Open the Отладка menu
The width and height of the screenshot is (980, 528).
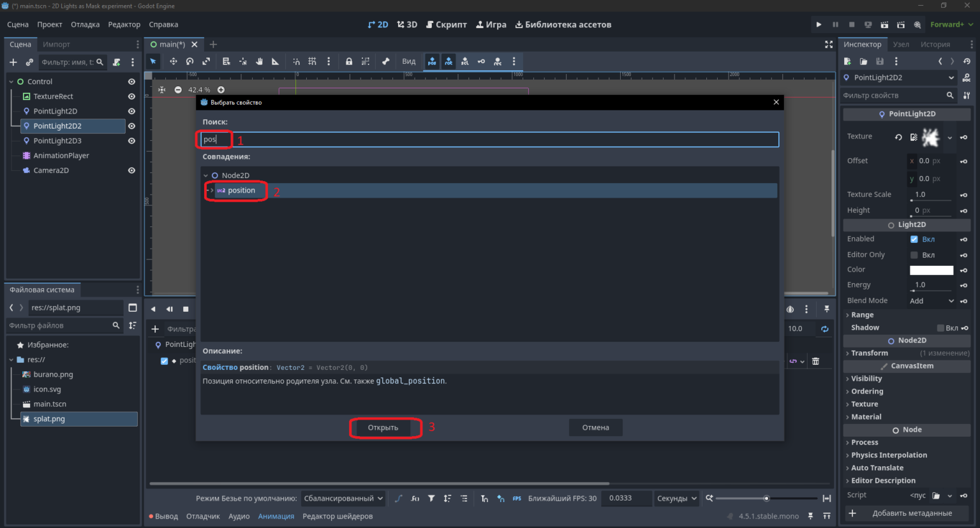85,24
